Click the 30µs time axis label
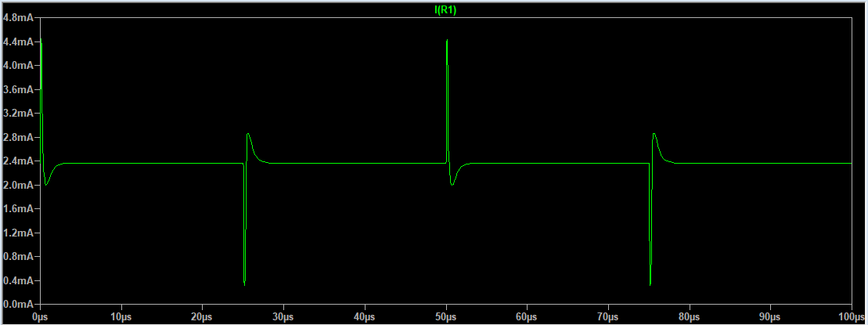Screen dimensions: 868x325 pos(283,317)
